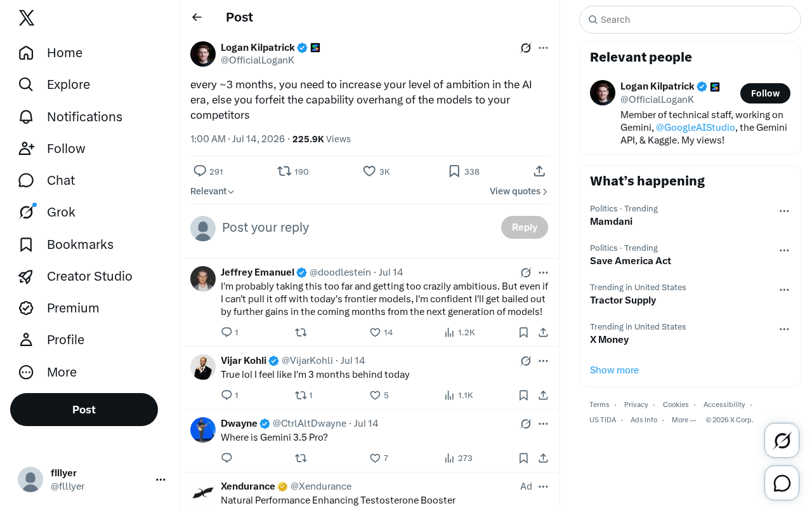This screenshot has height=508, width=812.
Task: Open Grok action on Logan's post
Action: [x=526, y=48]
